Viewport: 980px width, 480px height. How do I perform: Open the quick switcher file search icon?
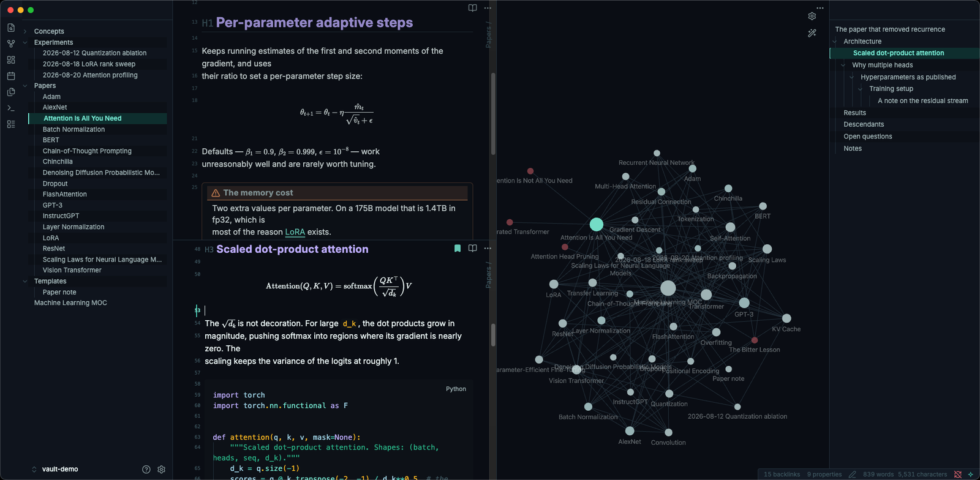(x=11, y=28)
